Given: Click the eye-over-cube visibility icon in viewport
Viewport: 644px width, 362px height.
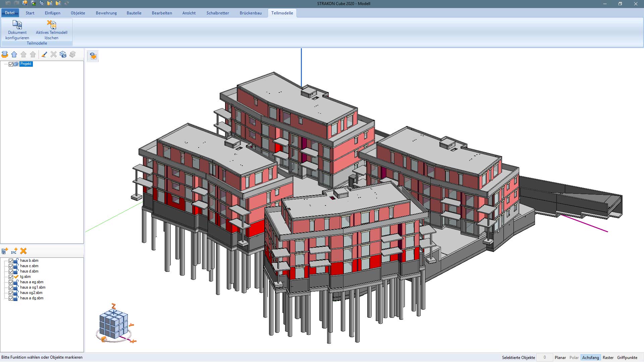Looking at the screenshot, I should (x=93, y=56).
